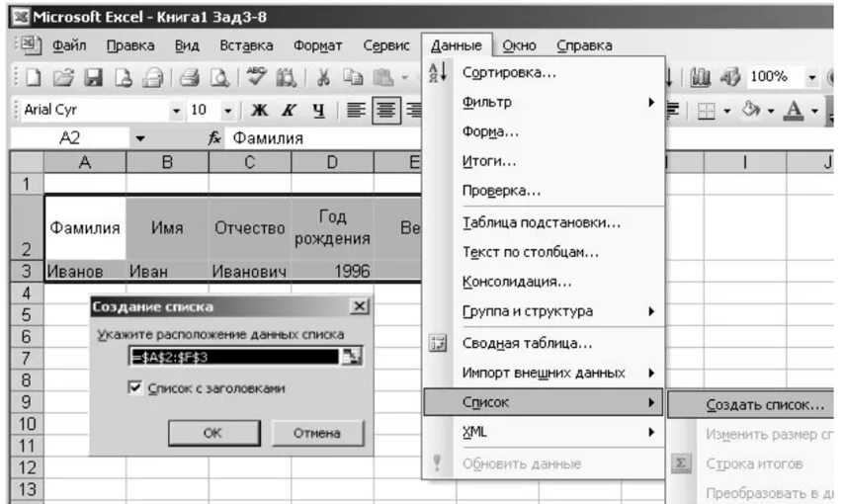Open Borders dropdown arrow
Viewport: 844px width, 504px height.
[x=727, y=111]
